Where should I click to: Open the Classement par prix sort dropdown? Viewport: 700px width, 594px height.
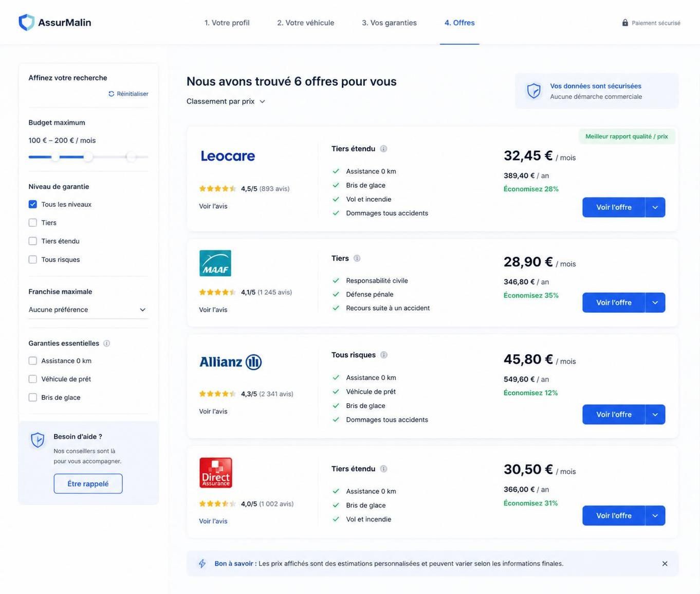pyautogui.click(x=226, y=101)
